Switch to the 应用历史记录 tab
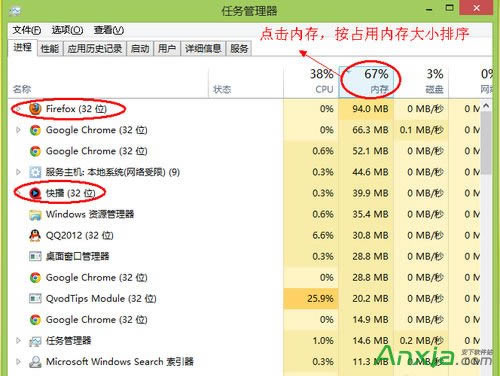This screenshot has width=500, height=376. tap(95, 49)
